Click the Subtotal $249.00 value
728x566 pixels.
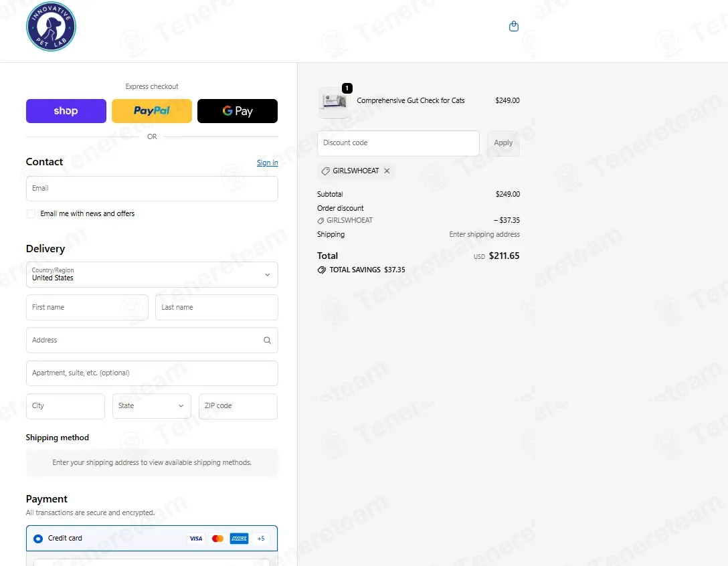pyautogui.click(x=507, y=194)
